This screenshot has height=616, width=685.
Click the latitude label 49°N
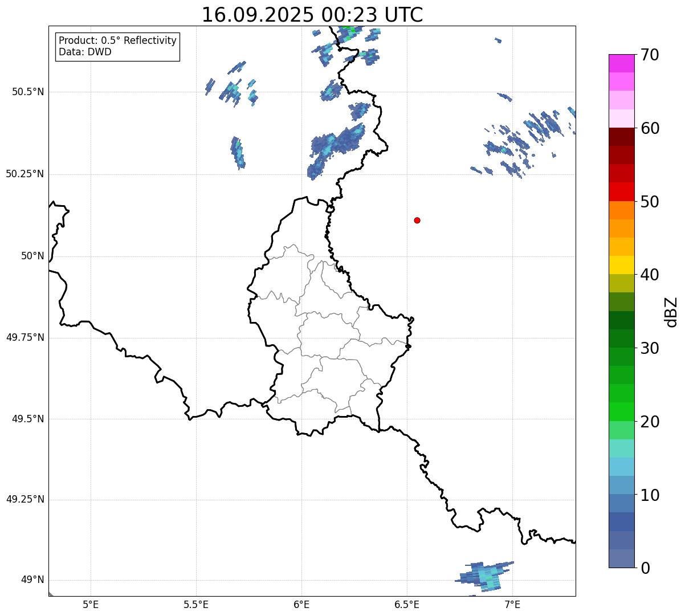(x=32, y=580)
